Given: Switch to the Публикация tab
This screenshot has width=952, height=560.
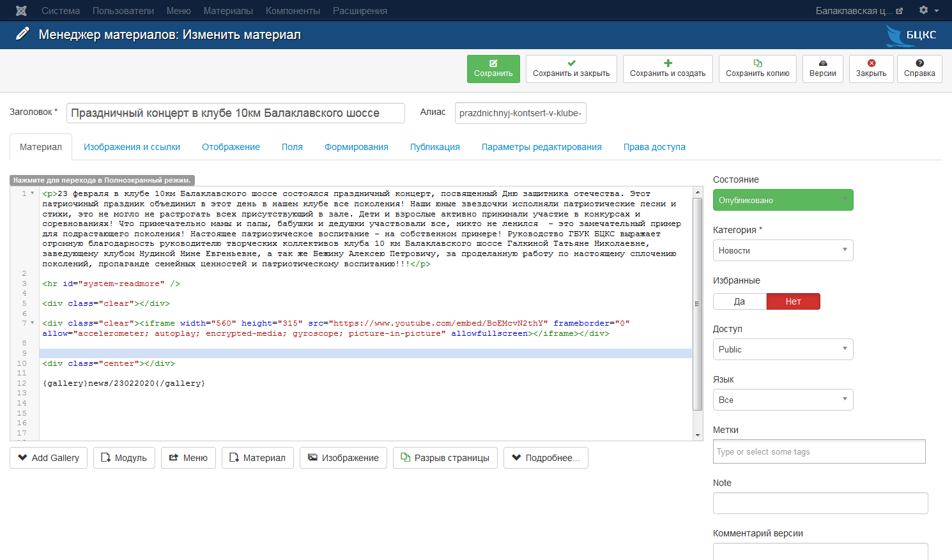Looking at the screenshot, I should (435, 147).
